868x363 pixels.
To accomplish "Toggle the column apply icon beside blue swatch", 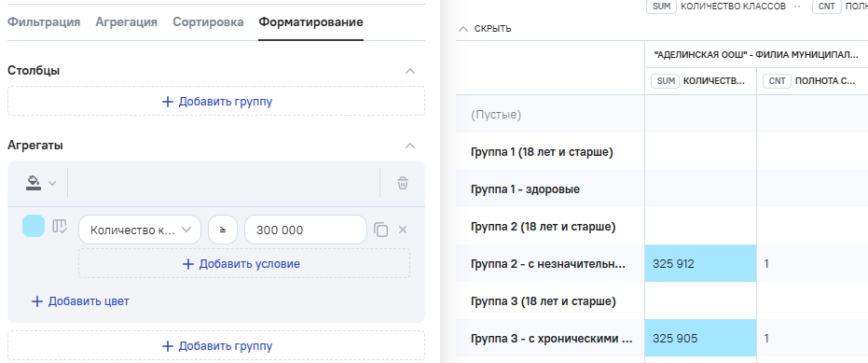I will [x=60, y=226].
